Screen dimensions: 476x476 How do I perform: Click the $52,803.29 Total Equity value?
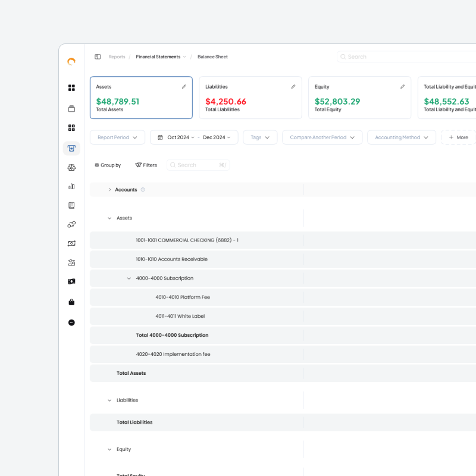point(337,101)
